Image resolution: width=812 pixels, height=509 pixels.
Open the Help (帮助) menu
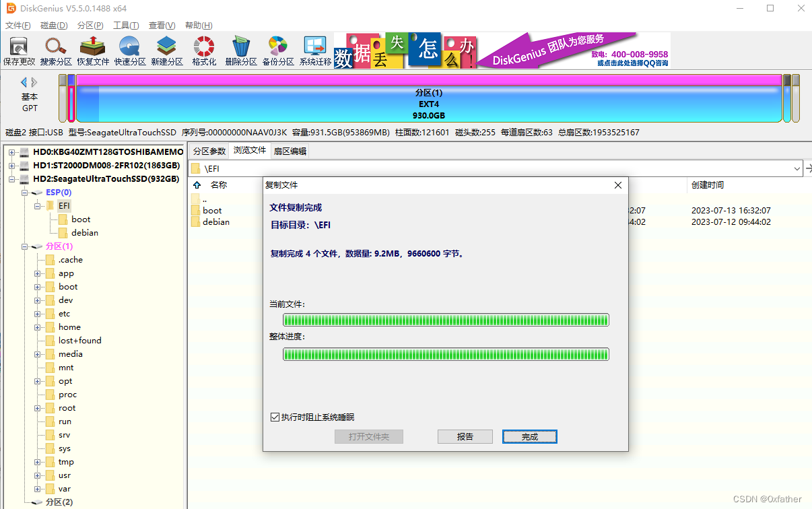coord(199,26)
